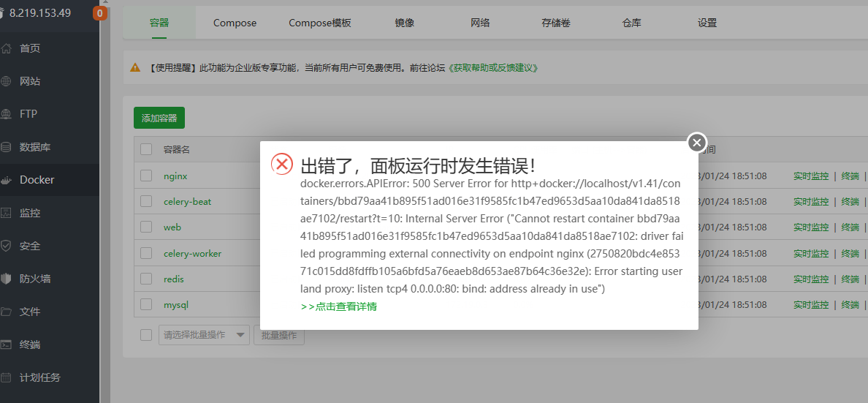Click the Docker whale icon in the sidebar

[6, 180]
